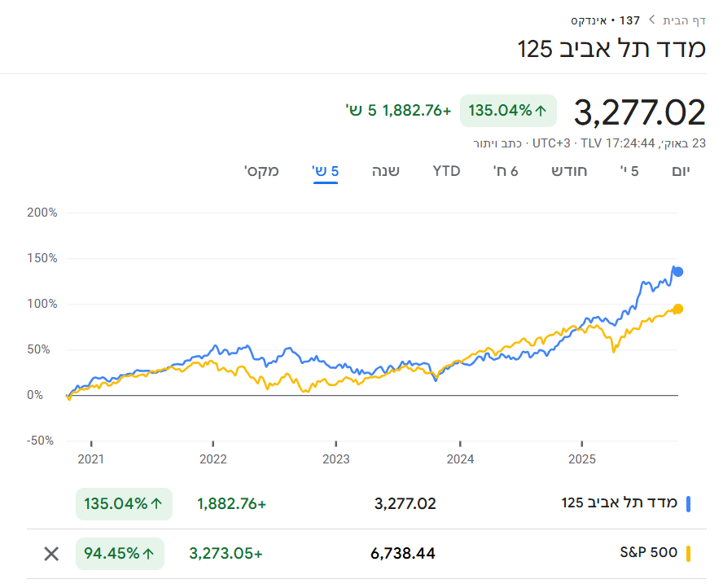Select the YTD range tab
Viewport: 723px width, 588px height.
[x=446, y=171]
